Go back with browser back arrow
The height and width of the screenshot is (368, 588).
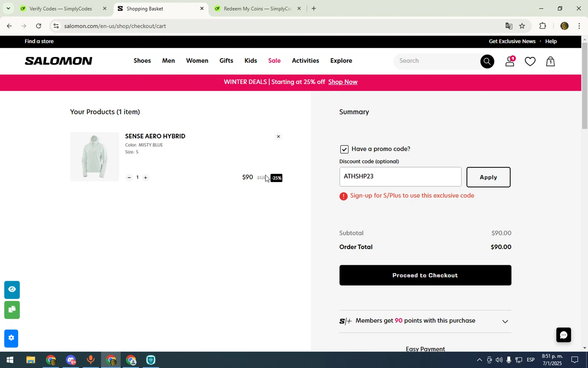tap(9, 26)
